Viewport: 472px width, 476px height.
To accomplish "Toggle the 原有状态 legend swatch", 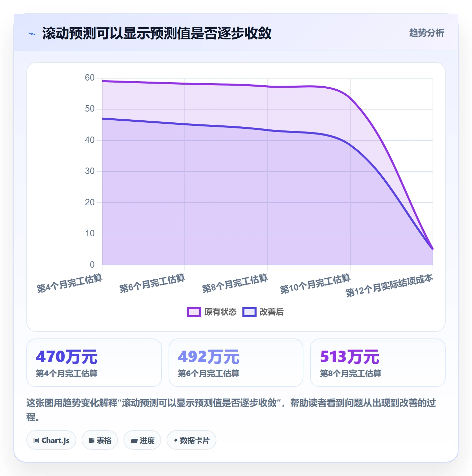I will coord(194,312).
